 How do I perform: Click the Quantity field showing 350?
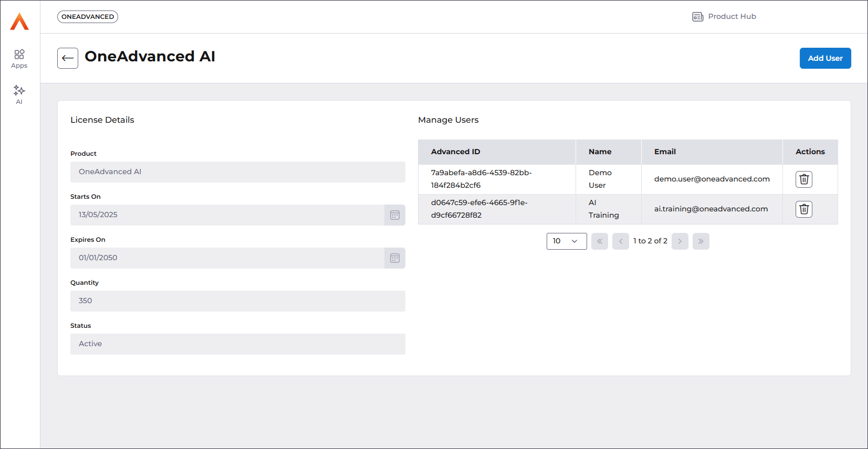click(x=238, y=301)
